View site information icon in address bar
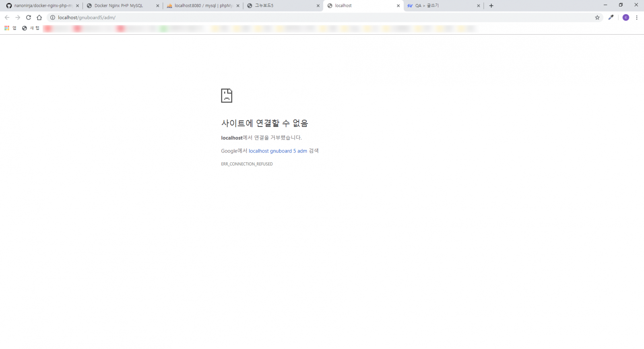The width and height of the screenshot is (644, 349). (x=52, y=17)
